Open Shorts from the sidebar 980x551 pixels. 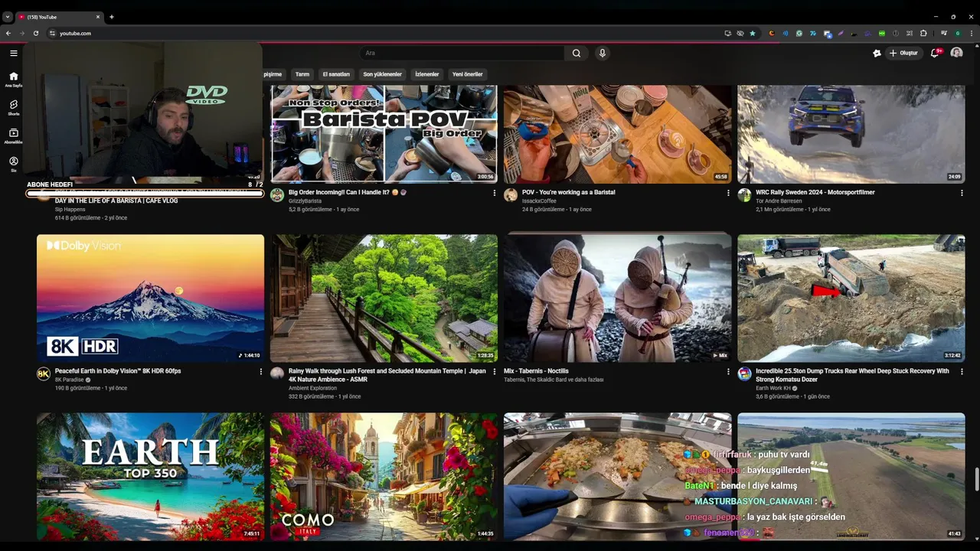pos(13,107)
